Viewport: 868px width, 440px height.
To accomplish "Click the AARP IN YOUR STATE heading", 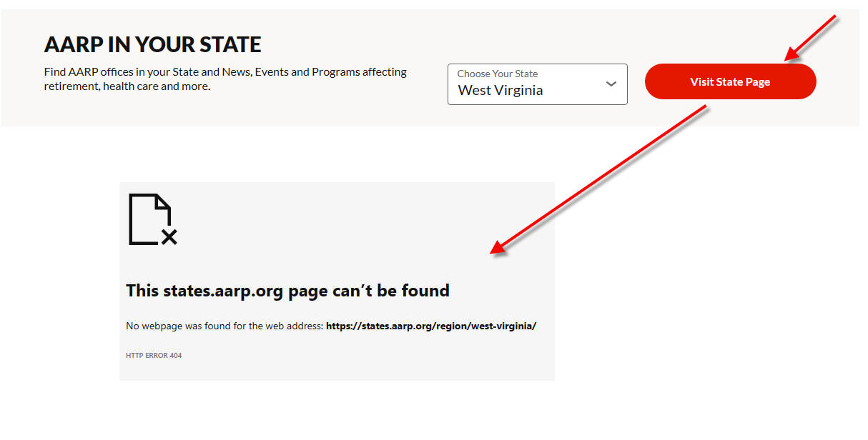I will click(x=152, y=44).
